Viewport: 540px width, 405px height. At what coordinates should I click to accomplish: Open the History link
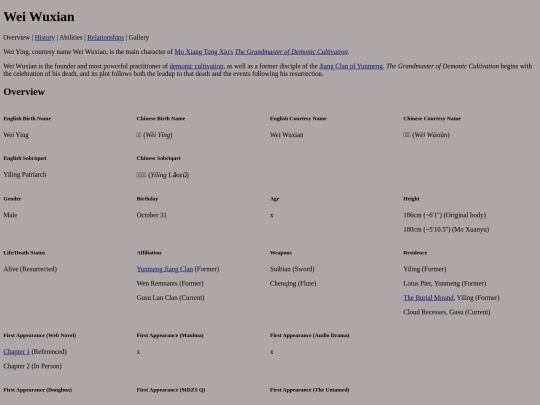click(x=44, y=38)
